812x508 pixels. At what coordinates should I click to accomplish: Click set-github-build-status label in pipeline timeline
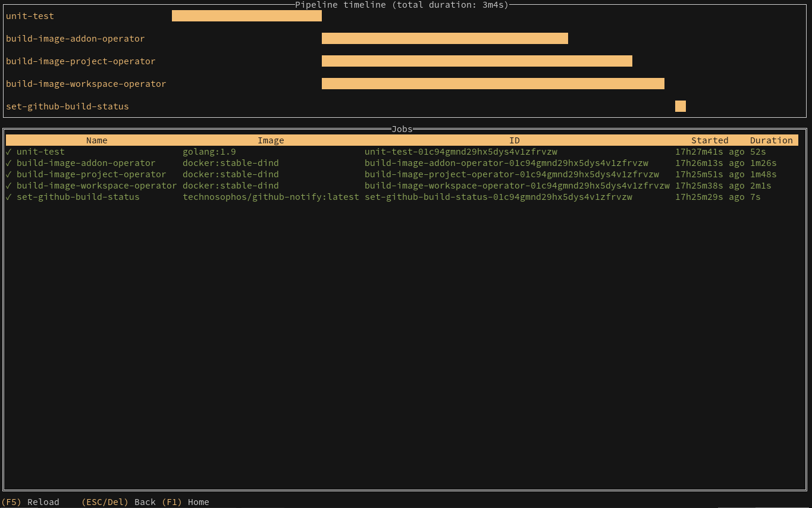point(67,106)
